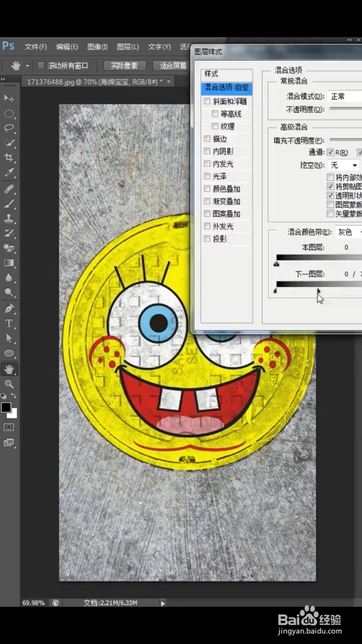Open the 编辑(E) menu
This screenshot has height=644, width=362.
tap(67, 47)
